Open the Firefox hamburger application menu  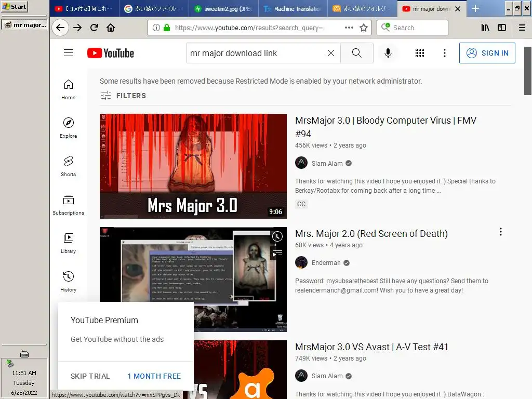(522, 28)
